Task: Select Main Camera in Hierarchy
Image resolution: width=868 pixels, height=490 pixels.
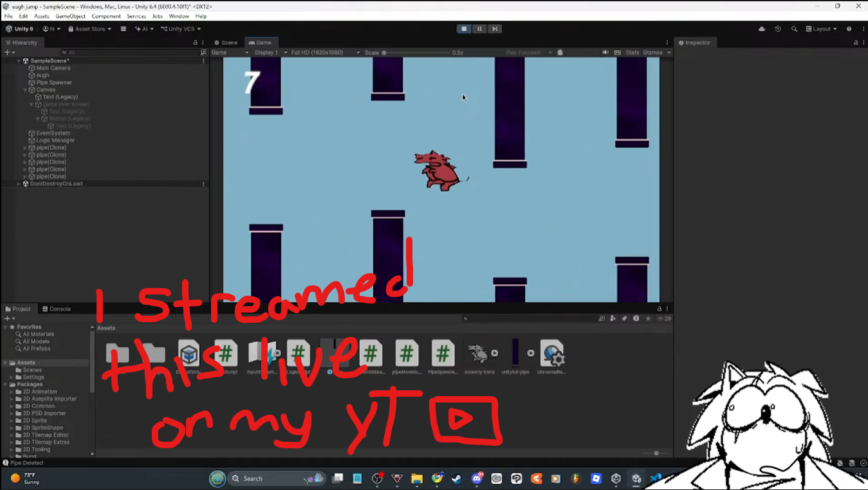Action: [53, 68]
